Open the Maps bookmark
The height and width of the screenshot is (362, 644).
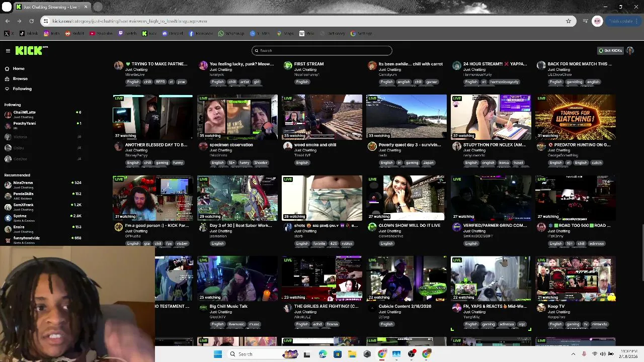(x=285, y=34)
